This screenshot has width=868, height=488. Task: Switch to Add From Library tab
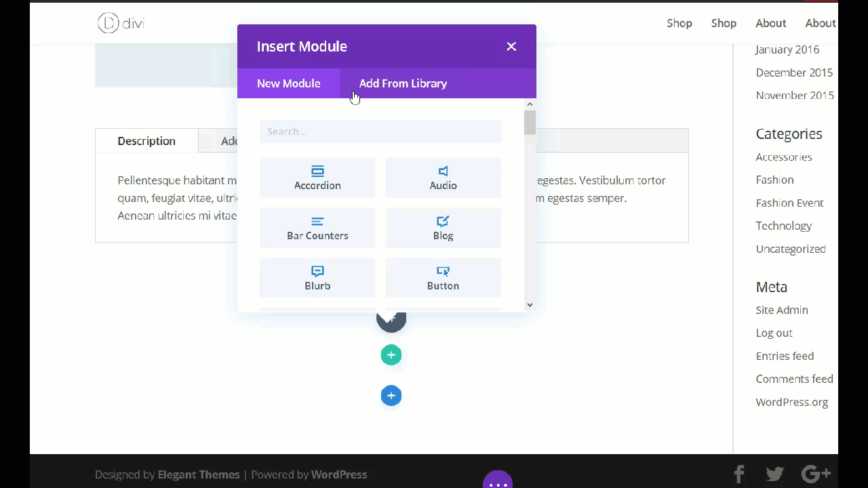[403, 83]
